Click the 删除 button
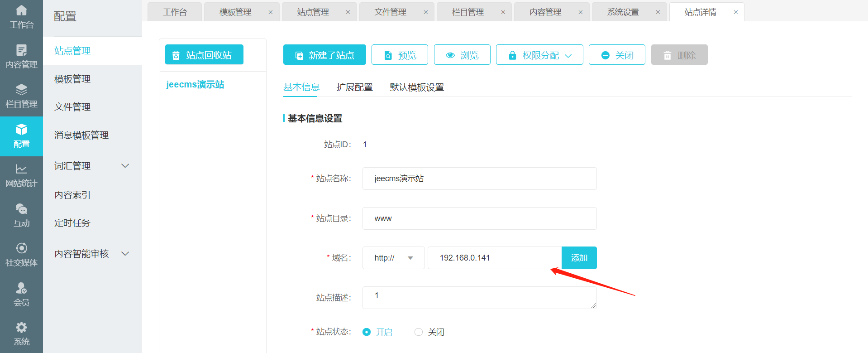The image size is (868, 353). tap(679, 55)
